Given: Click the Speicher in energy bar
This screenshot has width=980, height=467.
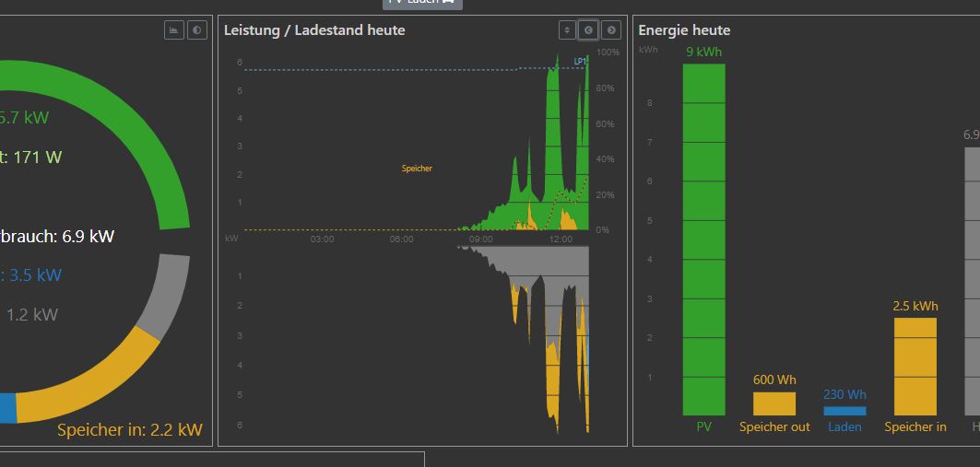Looking at the screenshot, I should pyautogui.click(x=915, y=367).
